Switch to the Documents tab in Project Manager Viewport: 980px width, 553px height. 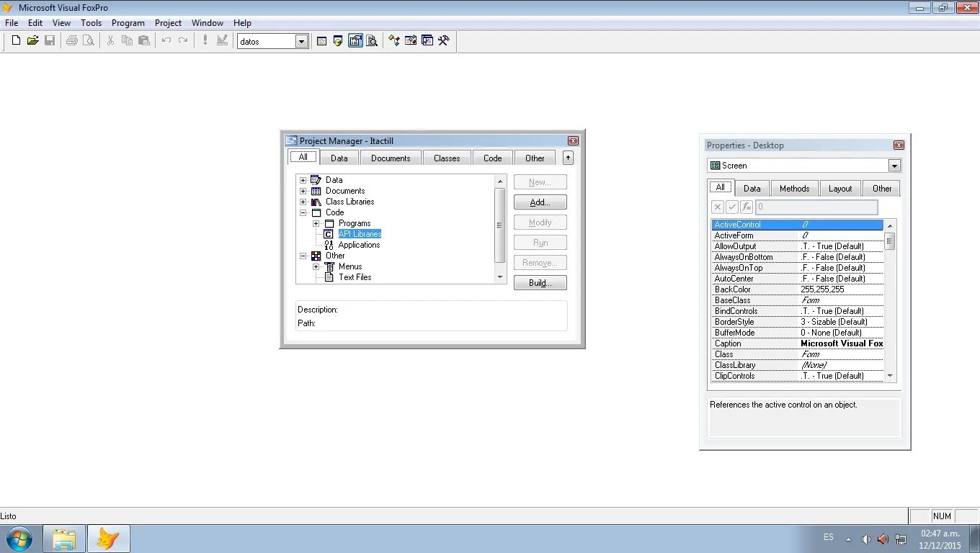pyautogui.click(x=391, y=158)
